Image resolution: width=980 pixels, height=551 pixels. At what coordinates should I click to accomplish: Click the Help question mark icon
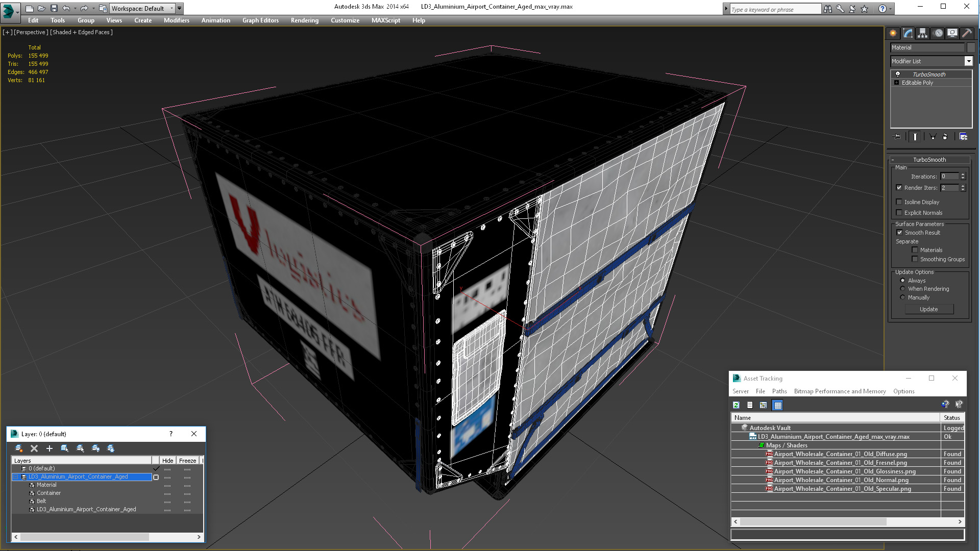click(x=882, y=9)
